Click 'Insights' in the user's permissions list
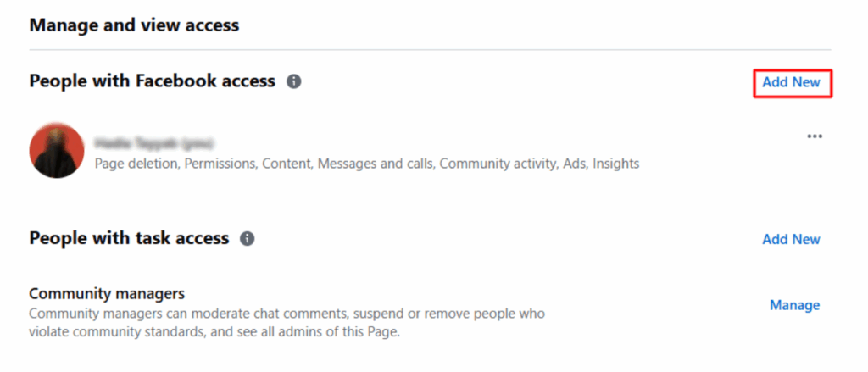This screenshot has height=372, width=868. pyautogui.click(x=615, y=164)
